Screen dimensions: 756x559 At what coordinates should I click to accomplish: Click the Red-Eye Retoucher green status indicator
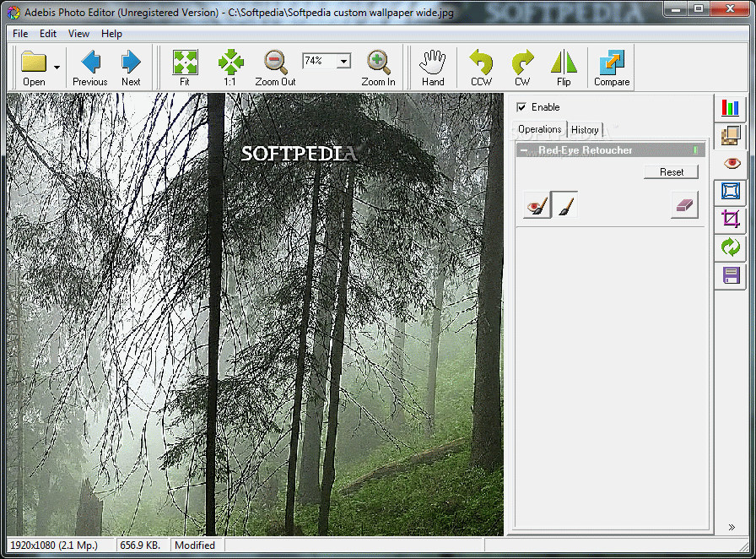point(695,150)
